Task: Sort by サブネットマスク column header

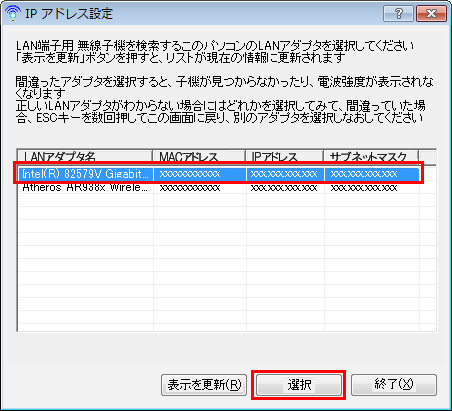Action: pyautogui.click(x=371, y=157)
